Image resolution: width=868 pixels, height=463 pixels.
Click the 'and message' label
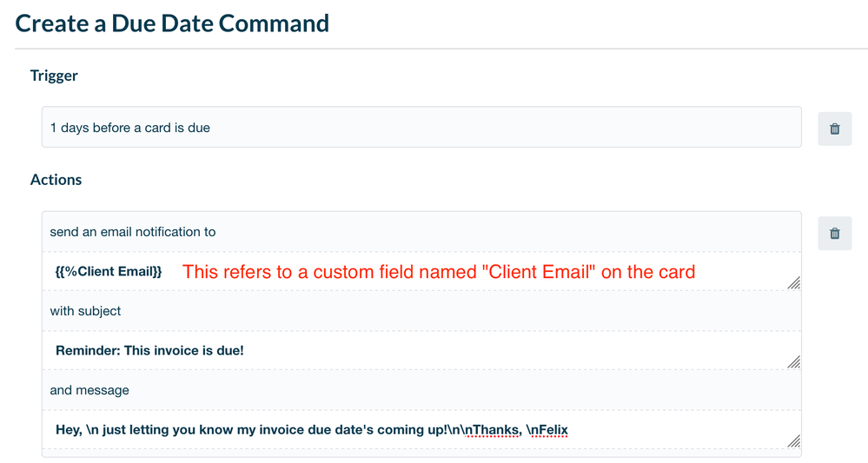coord(89,390)
